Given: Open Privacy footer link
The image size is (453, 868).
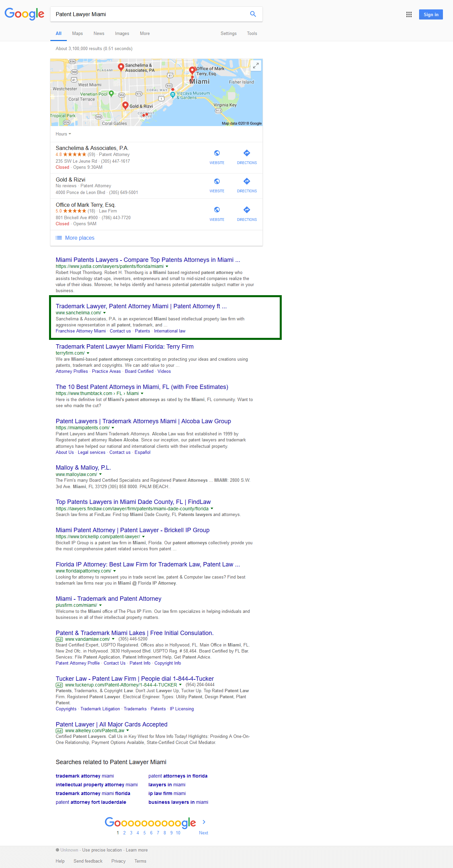Looking at the screenshot, I should pyautogui.click(x=119, y=861).
